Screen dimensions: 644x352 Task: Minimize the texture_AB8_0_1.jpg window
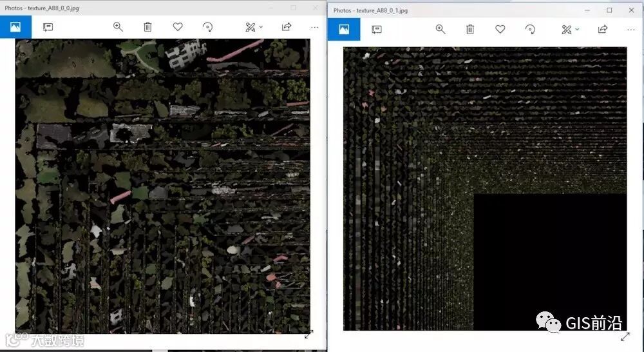588,10
